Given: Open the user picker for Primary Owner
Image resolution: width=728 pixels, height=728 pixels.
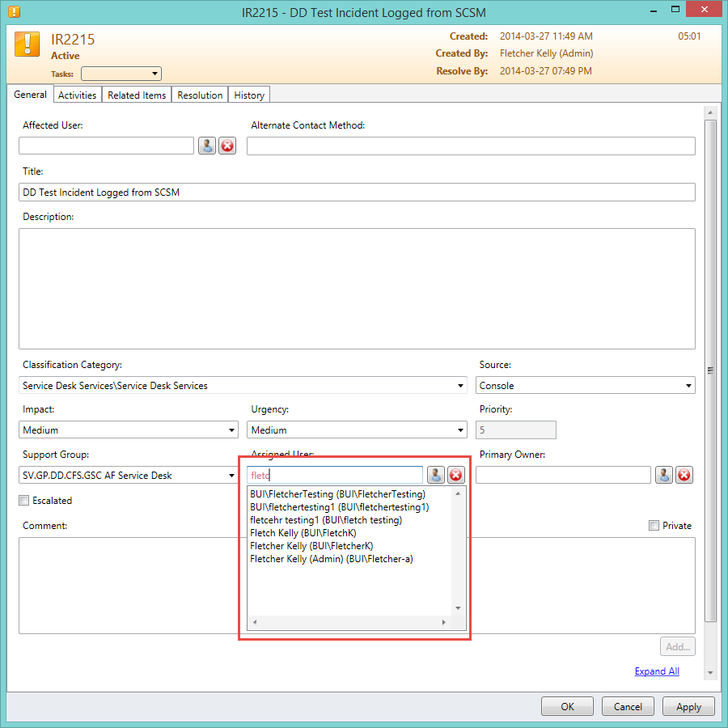Looking at the screenshot, I should pyautogui.click(x=664, y=475).
